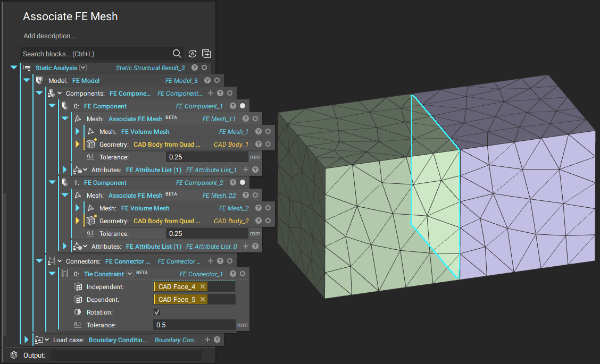Click help icon on FE Attribute List_1 row

point(255,170)
